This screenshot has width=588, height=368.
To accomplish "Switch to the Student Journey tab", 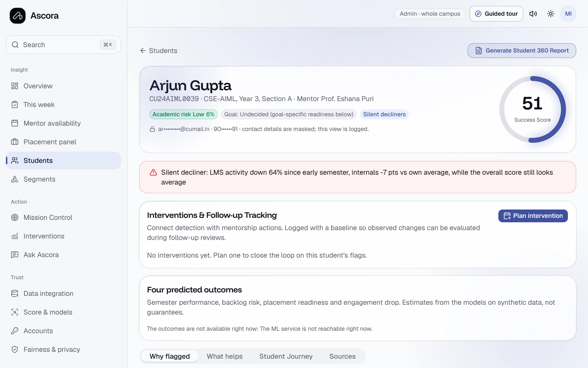I will pos(286,356).
